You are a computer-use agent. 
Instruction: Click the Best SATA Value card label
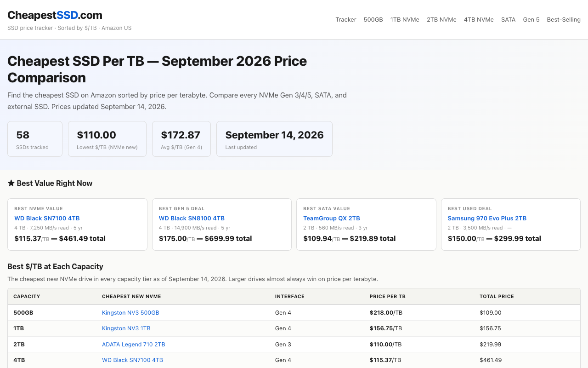(x=327, y=209)
